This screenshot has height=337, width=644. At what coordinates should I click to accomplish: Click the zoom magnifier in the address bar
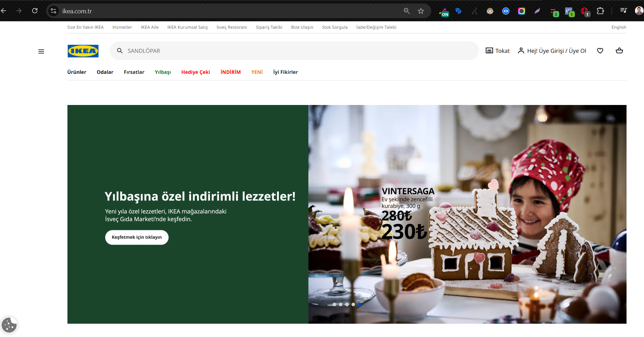tap(407, 11)
